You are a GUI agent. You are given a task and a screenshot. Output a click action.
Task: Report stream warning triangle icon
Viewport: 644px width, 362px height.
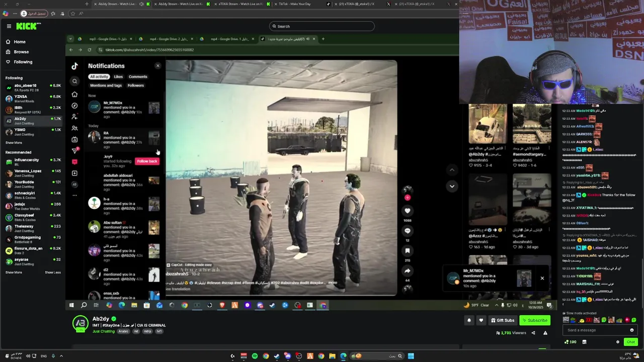(545, 333)
